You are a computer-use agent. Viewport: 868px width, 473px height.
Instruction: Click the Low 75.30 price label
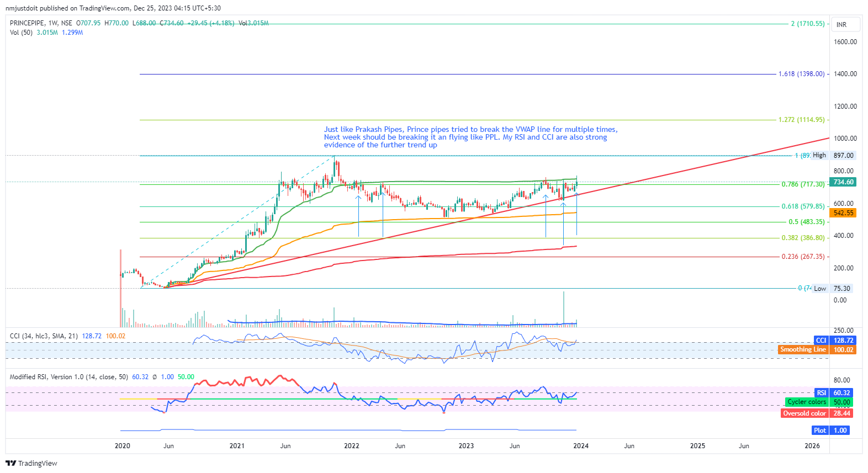click(833, 288)
